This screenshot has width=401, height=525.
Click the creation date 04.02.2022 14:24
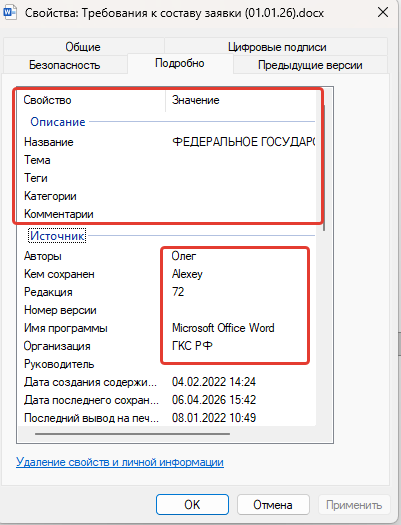pyautogui.click(x=214, y=382)
